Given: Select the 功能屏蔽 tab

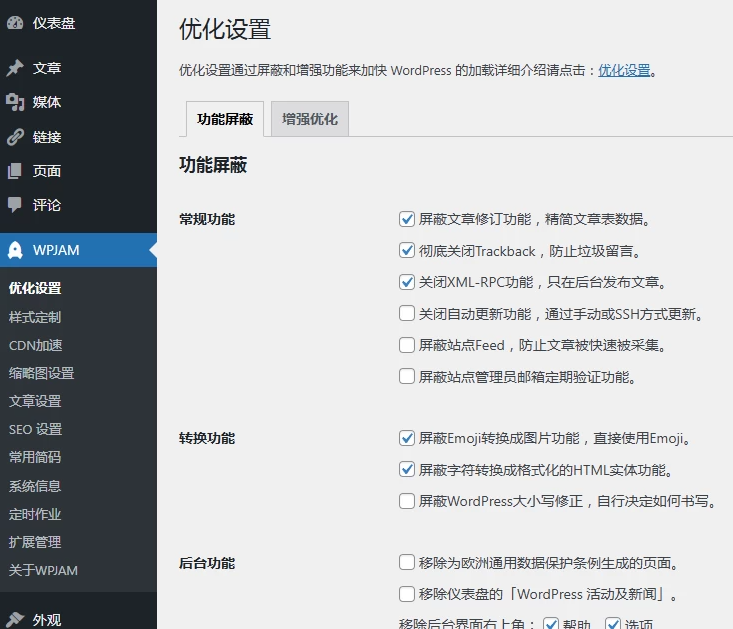Looking at the screenshot, I should (x=225, y=119).
